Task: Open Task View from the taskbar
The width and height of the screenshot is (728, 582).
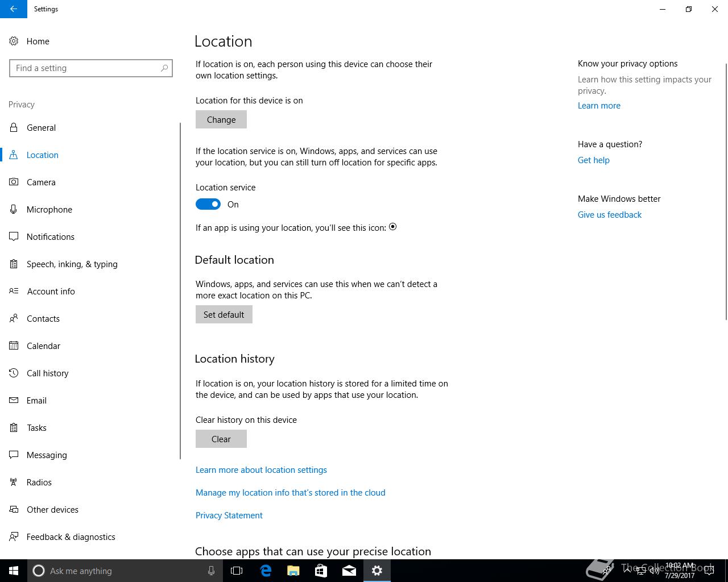Action: [237, 571]
